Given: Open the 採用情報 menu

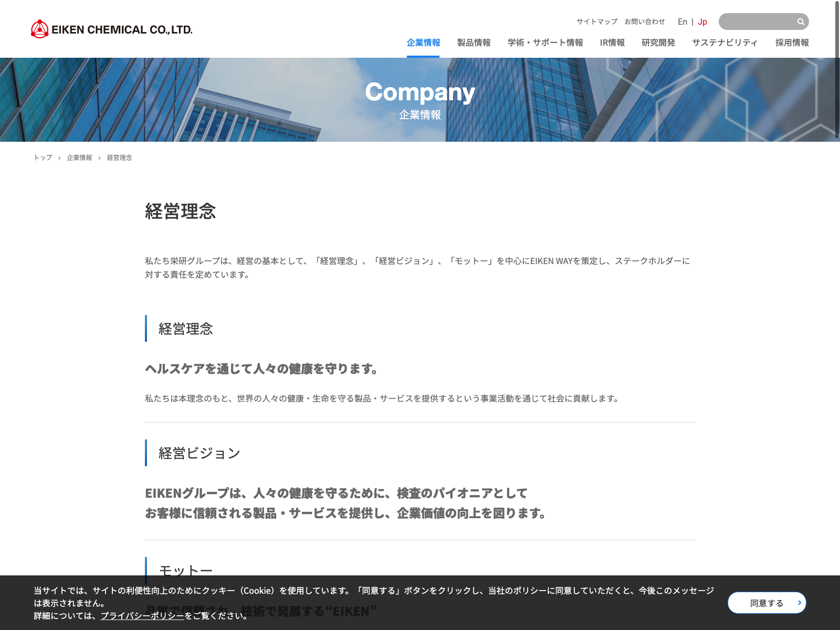Looking at the screenshot, I should [x=792, y=43].
